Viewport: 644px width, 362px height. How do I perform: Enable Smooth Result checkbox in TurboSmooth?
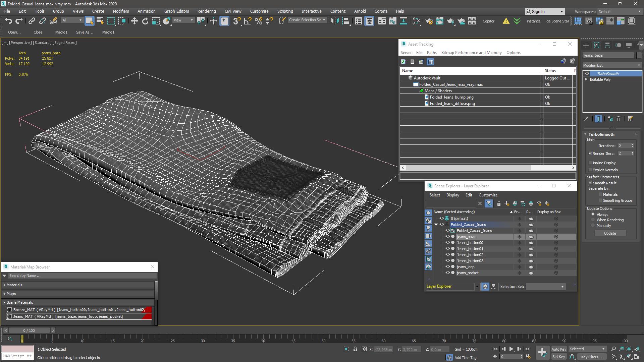click(590, 183)
